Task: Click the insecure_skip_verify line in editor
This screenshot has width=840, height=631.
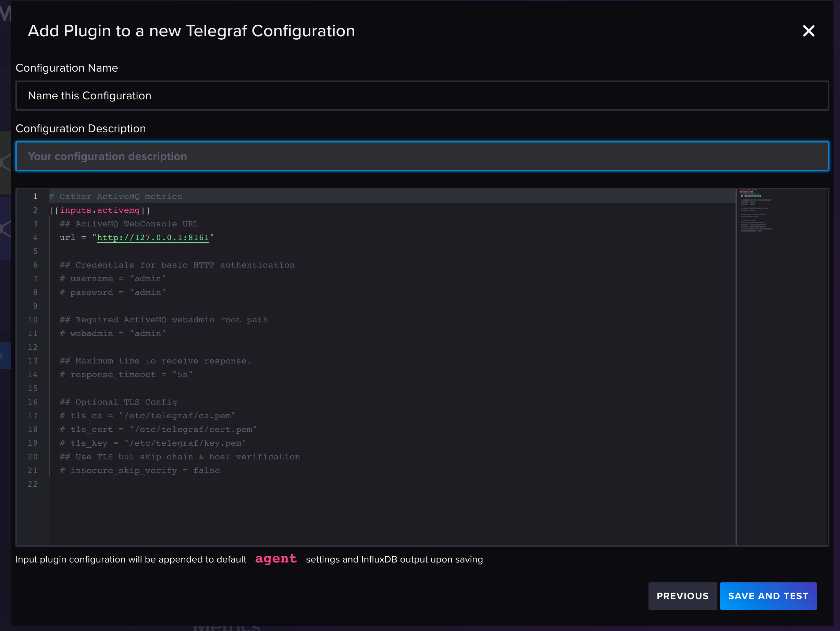Action: [139, 470]
